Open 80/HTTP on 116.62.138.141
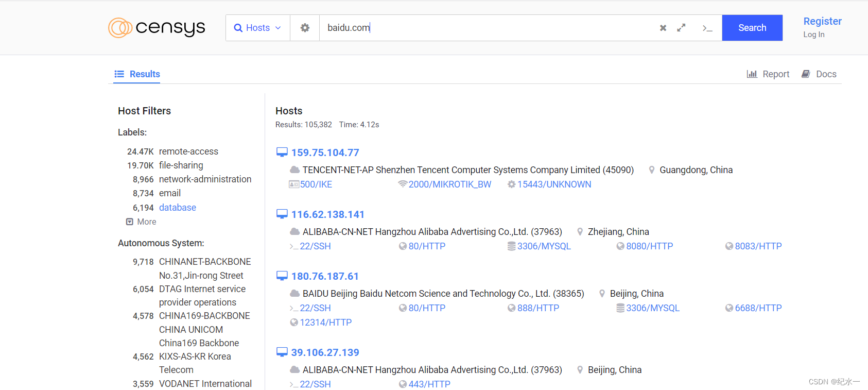868x390 pixels. 427,246
